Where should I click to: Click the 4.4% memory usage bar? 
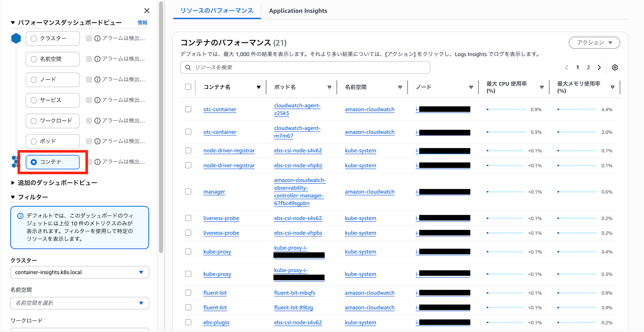[577, 110]
